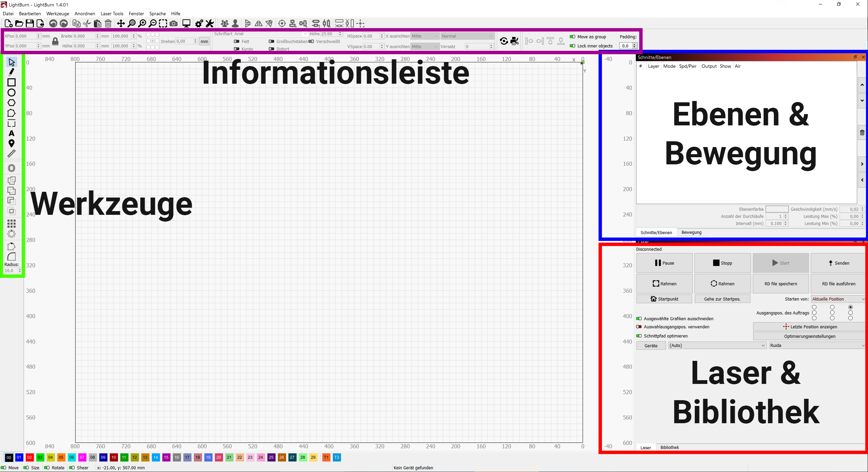Image resolution: width=868 pixels, height=472 pixels.
Task: Open the camera capture icon in toolbar
Action: 174,23
